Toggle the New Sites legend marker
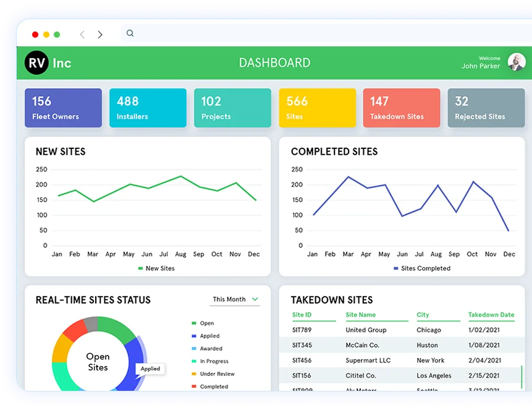 pos(141,268)
